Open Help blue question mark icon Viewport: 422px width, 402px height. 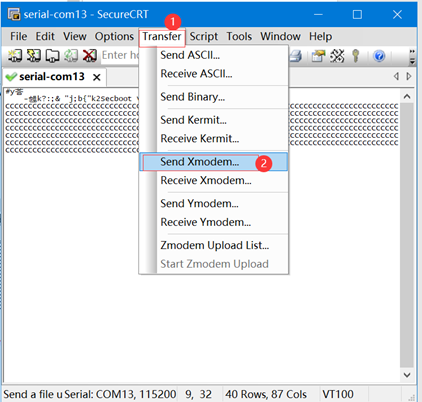379,56
